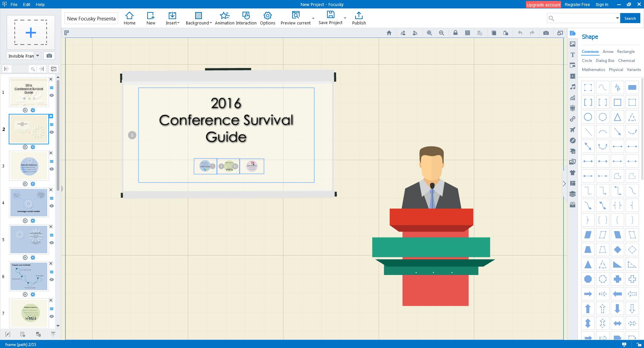The image size is (644, 348).
Task: Play frame 1 with play icon
Action: [x=25, y=110]
